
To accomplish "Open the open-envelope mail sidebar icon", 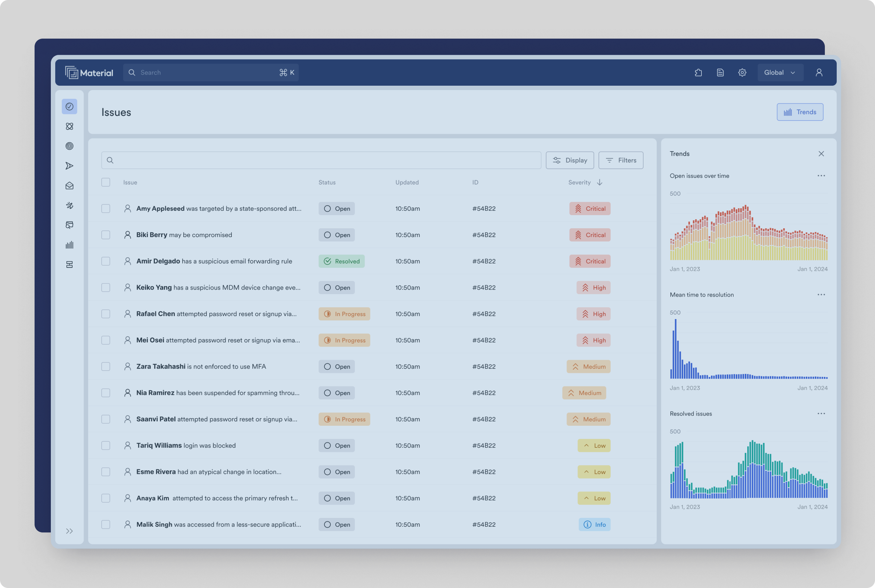I will 69,186.
